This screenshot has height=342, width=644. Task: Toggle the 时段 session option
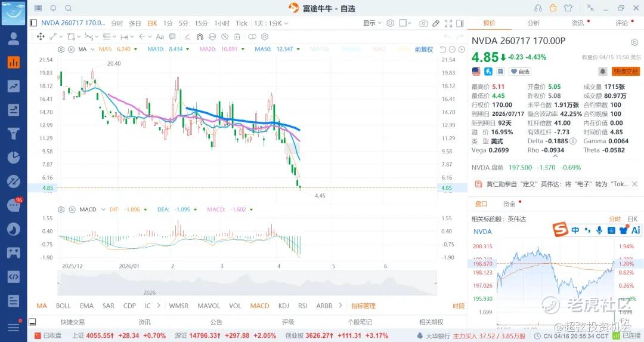coord(459,306)
